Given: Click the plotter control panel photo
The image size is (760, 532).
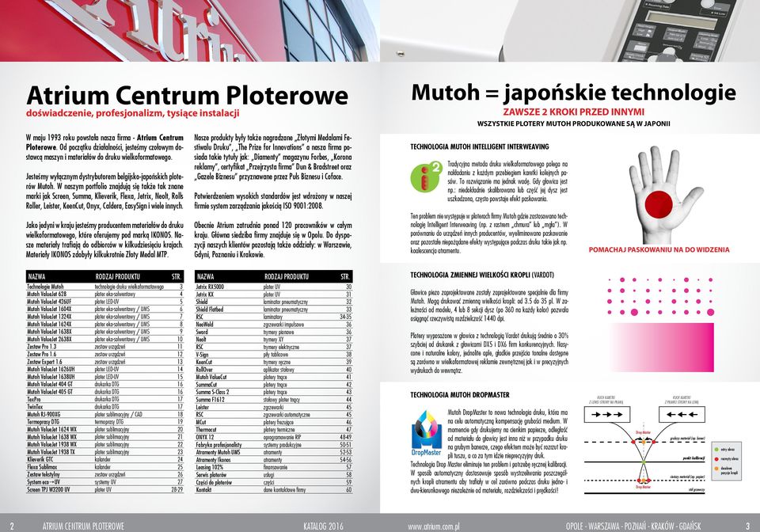Looking at the screenshot, I should click(x=570, y=31).
